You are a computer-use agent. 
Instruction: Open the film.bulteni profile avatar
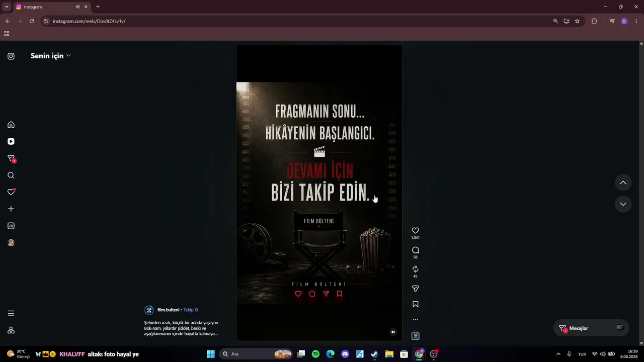tap(149, 310)
